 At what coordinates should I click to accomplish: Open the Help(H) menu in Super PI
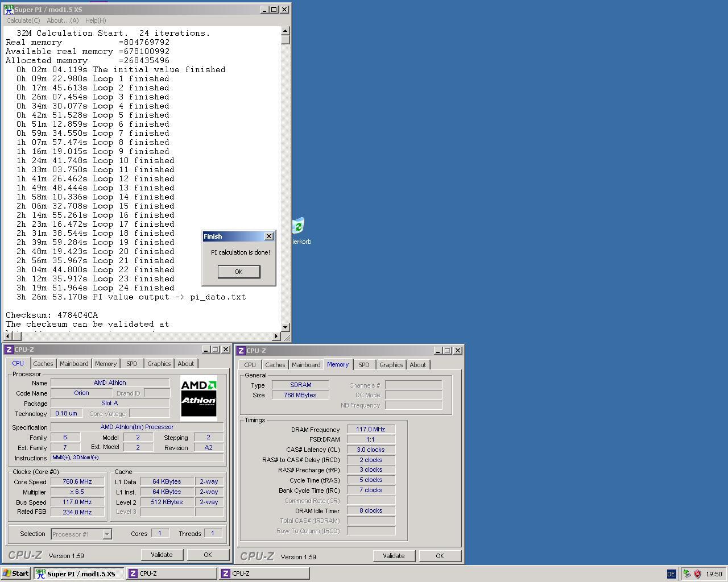tap(96, 20)
